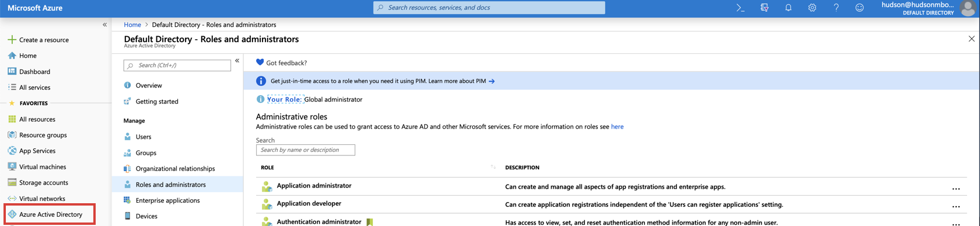This screenshot has width=980, height=226.
Task: Click the Organizational relationships icon
Action: (127, 169)
